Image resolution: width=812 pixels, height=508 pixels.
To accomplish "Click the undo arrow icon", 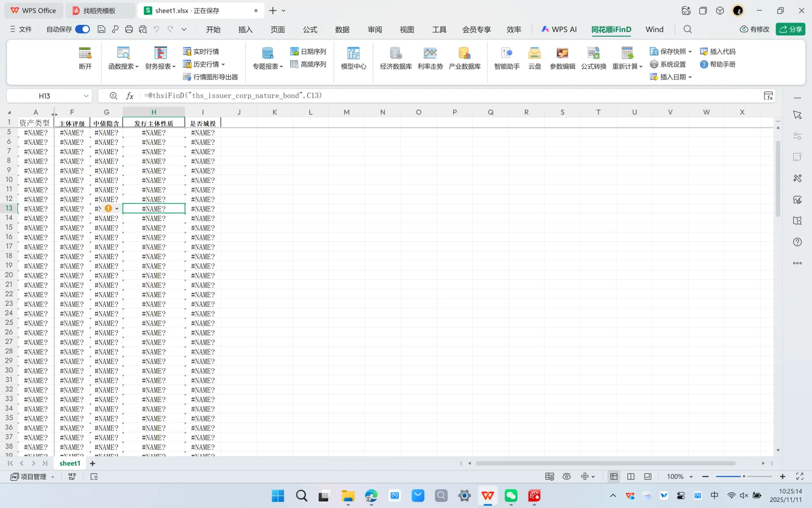I will (x=156, y=29).
